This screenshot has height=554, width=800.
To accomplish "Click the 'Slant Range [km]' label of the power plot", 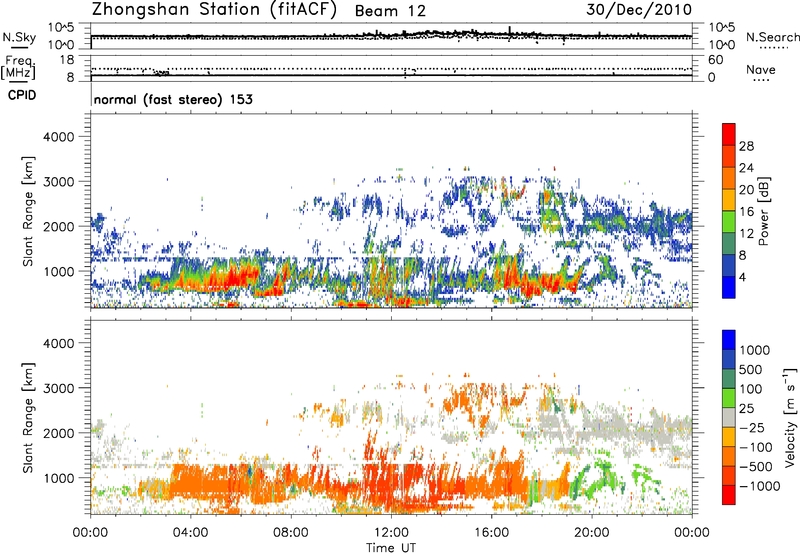I will coord(28,211).
